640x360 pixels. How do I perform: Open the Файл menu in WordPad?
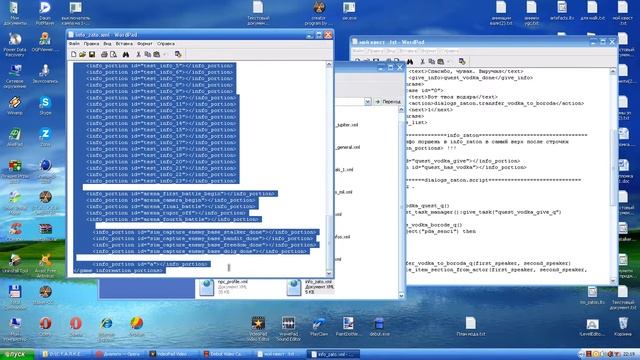[74, 44]
